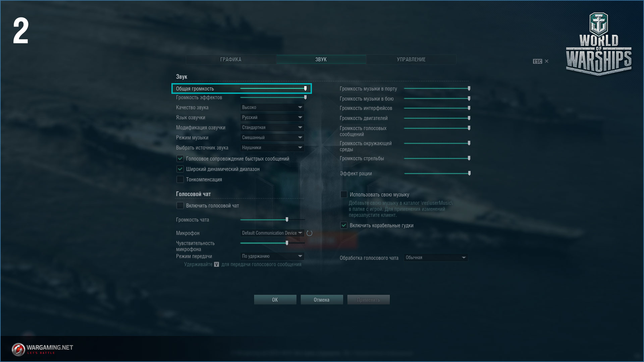The width and height of the screenshot is (644, 362).
Task: Switch to ГРАФИКА tab
Action: click(x=231, y=59)
